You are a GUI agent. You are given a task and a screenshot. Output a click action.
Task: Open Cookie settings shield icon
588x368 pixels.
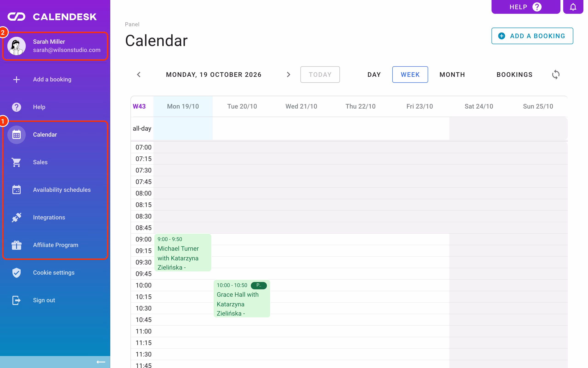coord(17,273)
